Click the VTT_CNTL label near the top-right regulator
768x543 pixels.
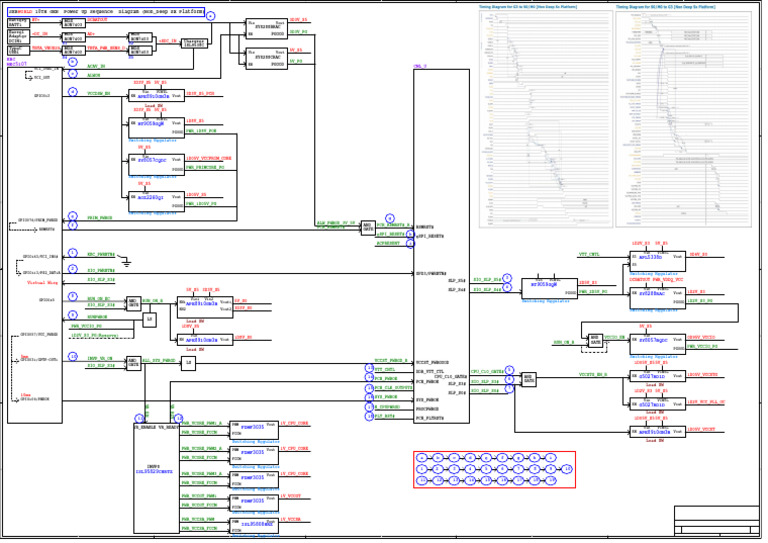coord(589,255)
